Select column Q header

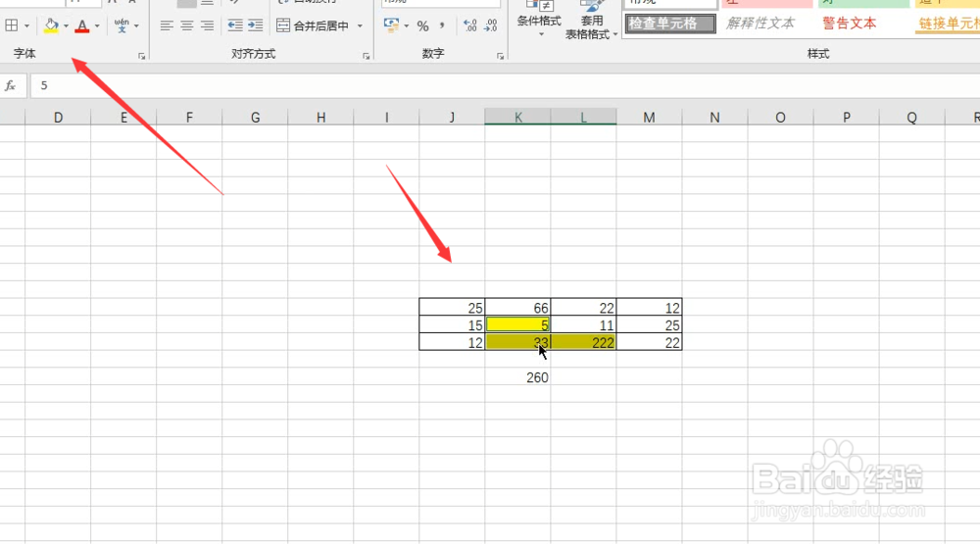tap(911, 117)
